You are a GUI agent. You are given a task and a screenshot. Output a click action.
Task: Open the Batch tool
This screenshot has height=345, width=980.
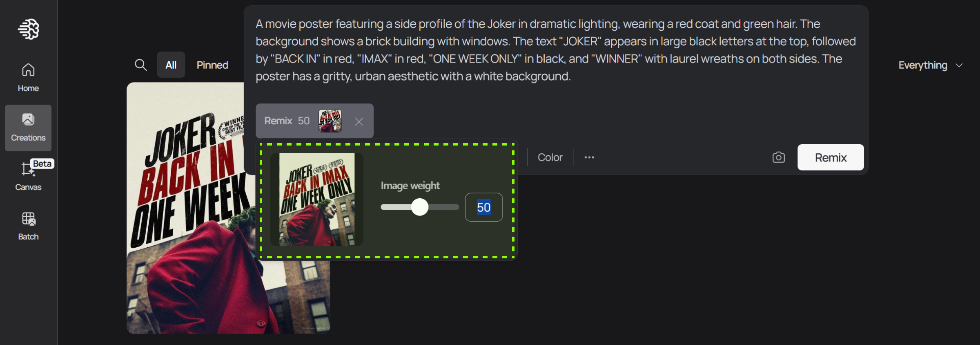(28, 226)
